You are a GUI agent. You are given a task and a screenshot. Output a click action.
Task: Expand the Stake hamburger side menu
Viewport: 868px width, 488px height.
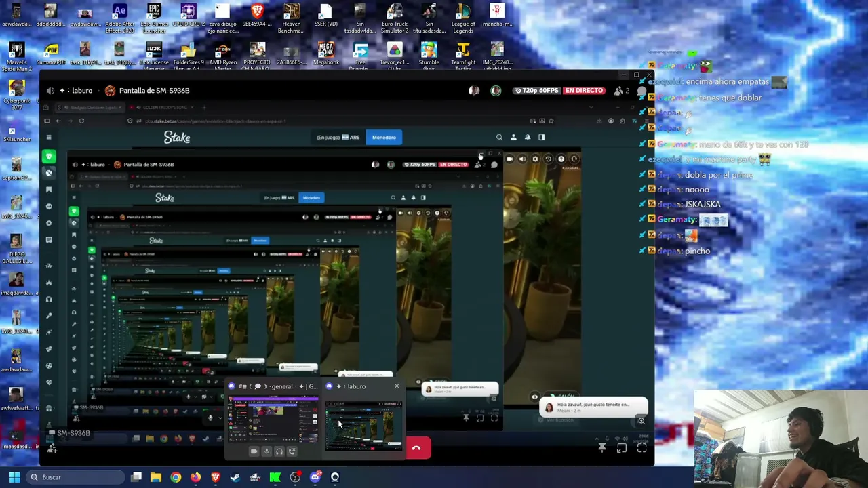(48, 138)
